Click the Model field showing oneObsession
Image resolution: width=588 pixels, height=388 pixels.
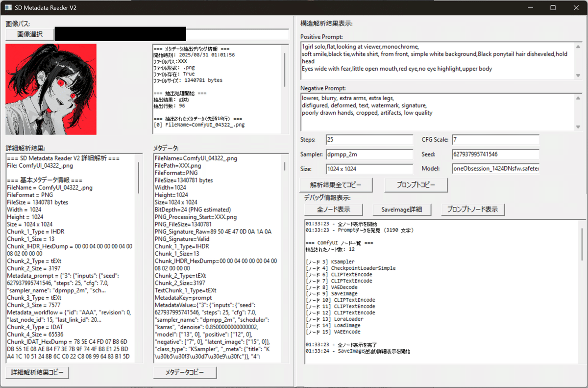pyautogui.click(x=495, y=169)
